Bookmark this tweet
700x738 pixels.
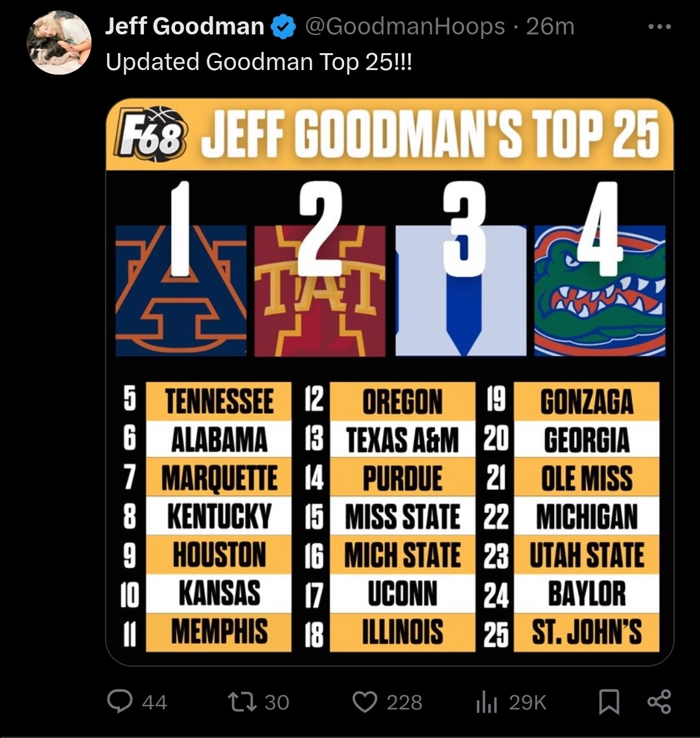(609, 702)
